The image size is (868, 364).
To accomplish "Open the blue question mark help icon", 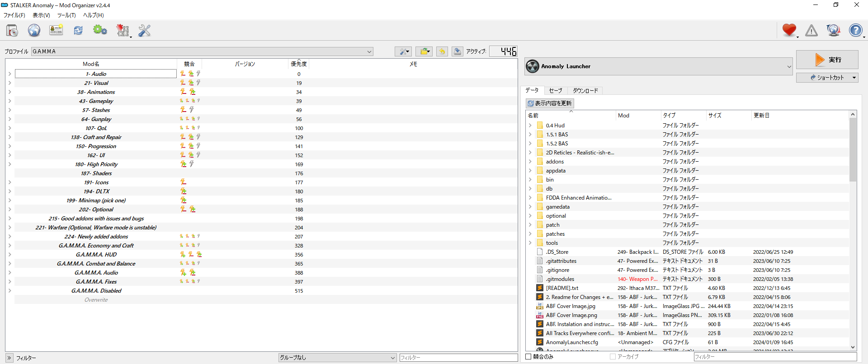I will [855, 30].
